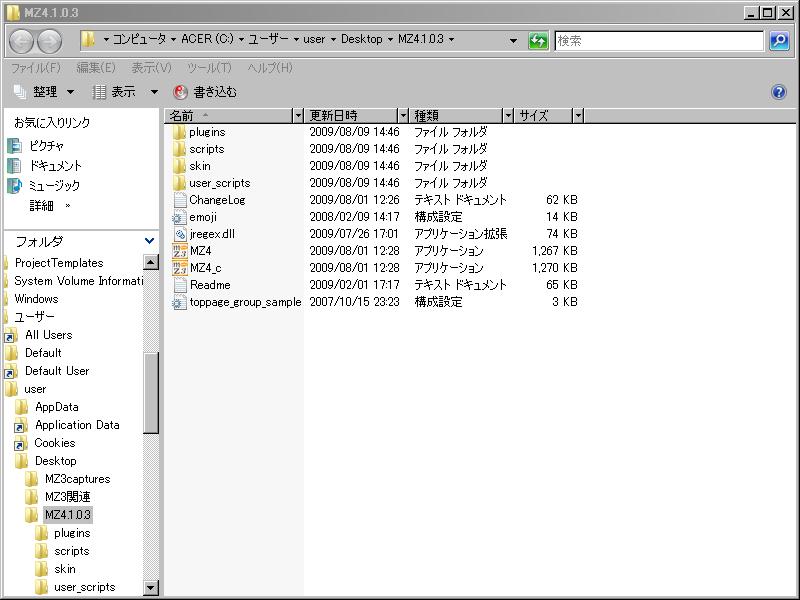The image size is (800, 600).
Task: Click the Back navigation arrow button
Action: (22, 41)
